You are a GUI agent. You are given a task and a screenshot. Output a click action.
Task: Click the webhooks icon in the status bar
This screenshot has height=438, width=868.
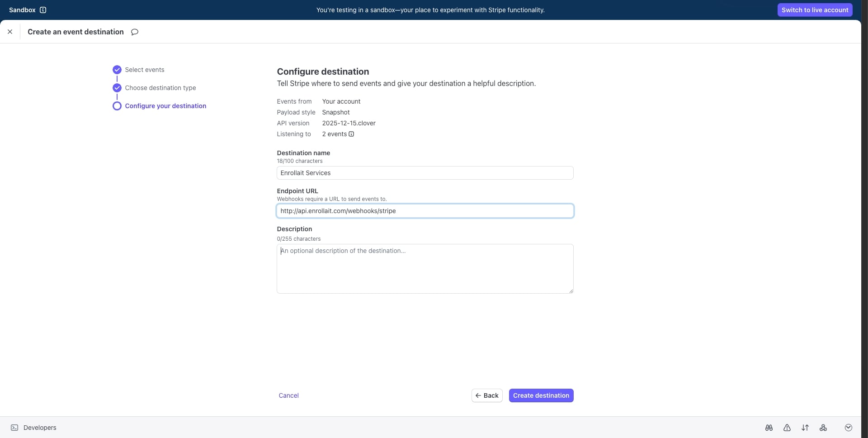(x=824, y=428)
